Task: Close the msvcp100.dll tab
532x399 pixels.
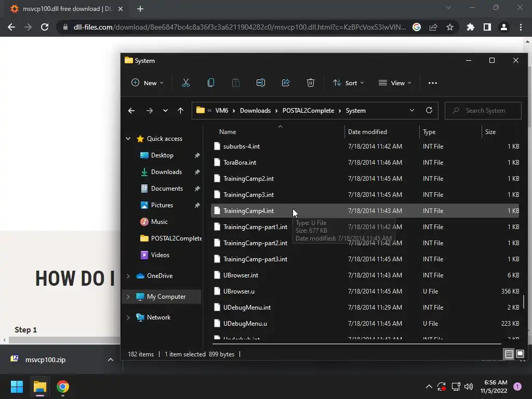Action: point(121,9)
